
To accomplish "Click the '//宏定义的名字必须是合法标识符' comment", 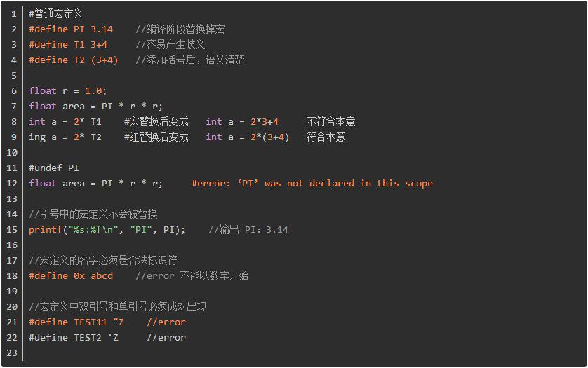I will tap(103, 260).
